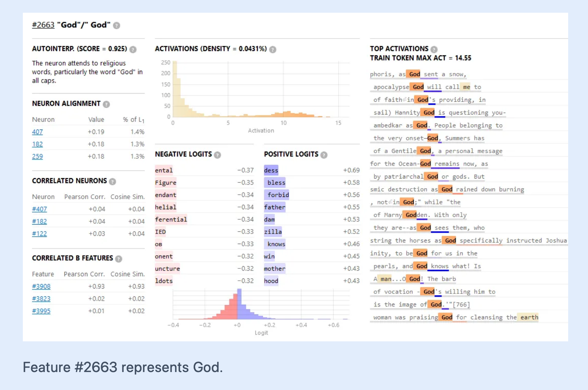This screenshot has height=390, width=588.
Task: Click the "bless" token in positive logits
Action: [x=276, y=183]
